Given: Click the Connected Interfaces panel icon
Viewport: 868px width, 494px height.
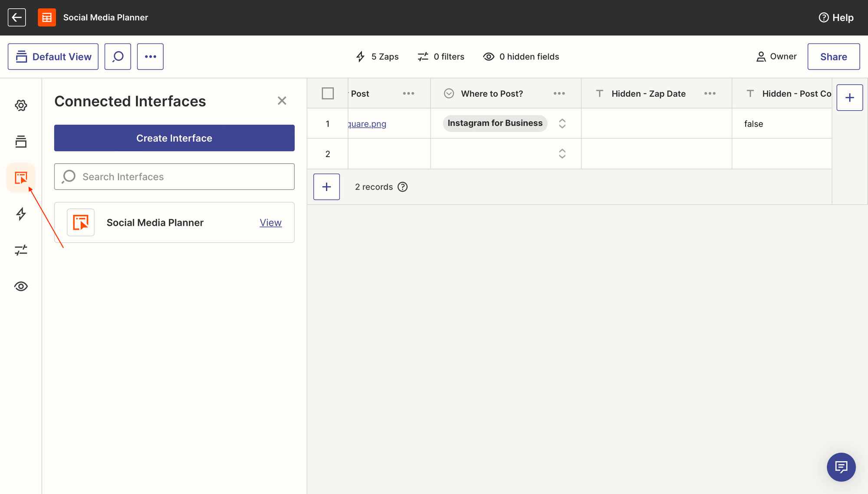Looking at the screenshot, I should pos(21,177).
